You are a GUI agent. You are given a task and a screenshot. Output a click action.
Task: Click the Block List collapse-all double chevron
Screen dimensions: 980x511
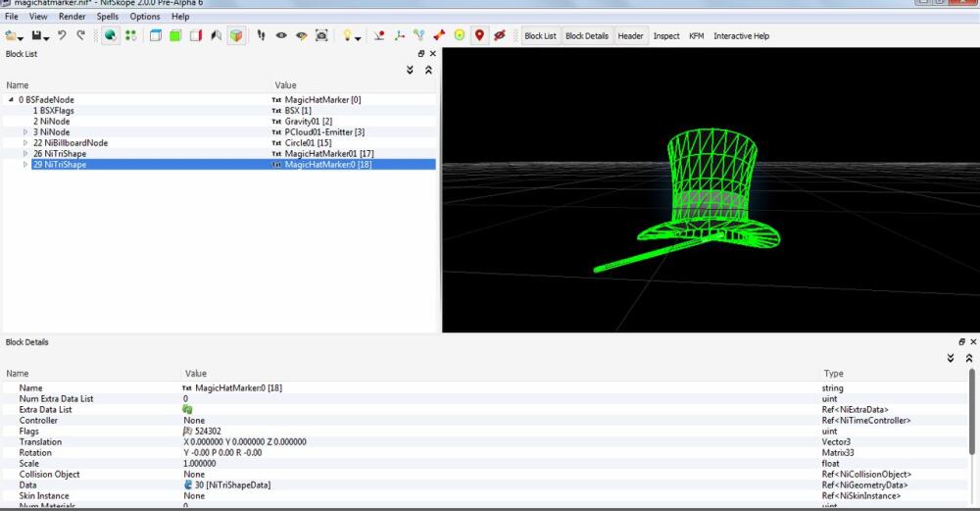[x=429, y=70]
